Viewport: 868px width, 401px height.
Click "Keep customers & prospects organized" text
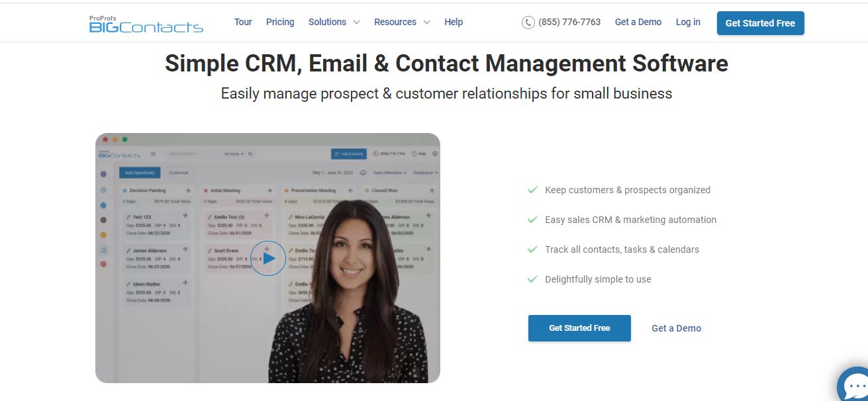[628, 190]
